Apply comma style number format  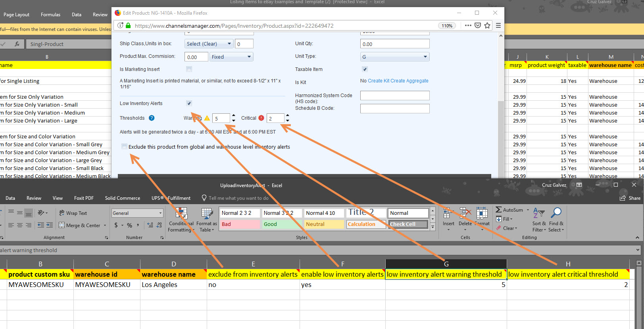[x=138, y=225]
